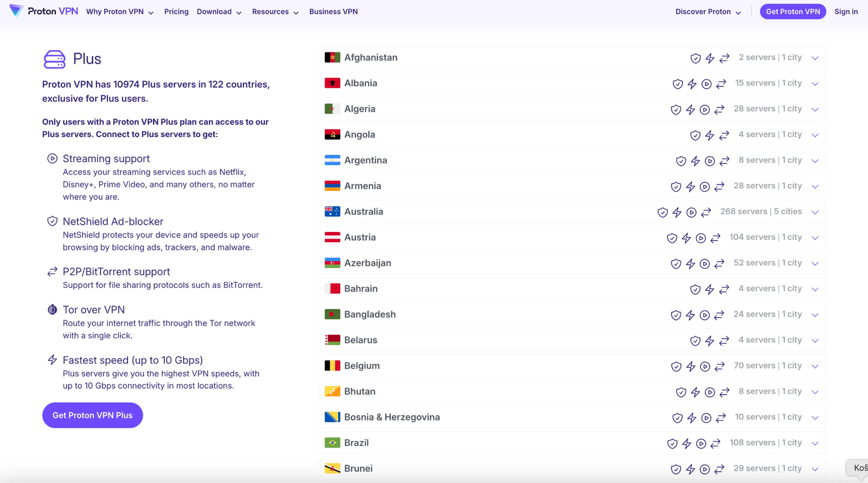Screen dimensions: 868x483
Task: Open the Resources menu
Action: coord(275,11)
